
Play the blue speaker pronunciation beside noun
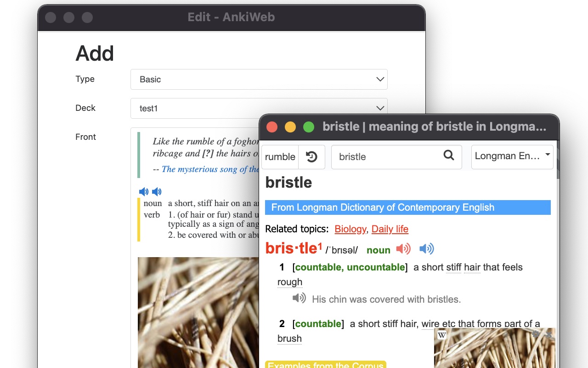pos(426,249)
